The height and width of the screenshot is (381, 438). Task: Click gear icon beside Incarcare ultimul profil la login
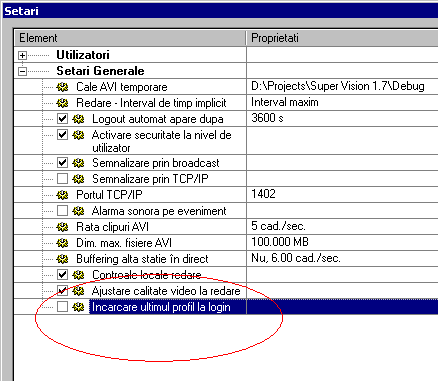[x=78, y=307]
